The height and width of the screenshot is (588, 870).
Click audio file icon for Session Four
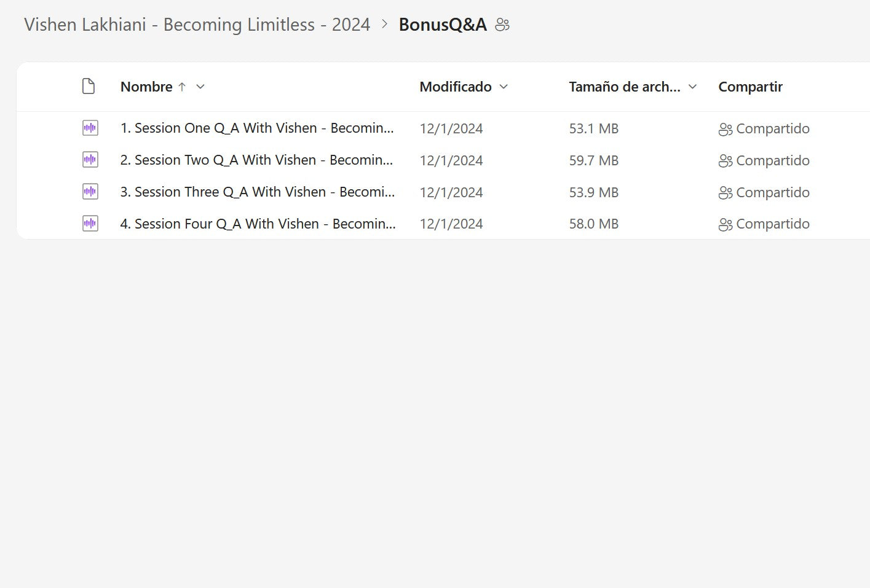(x=90, y=224)
